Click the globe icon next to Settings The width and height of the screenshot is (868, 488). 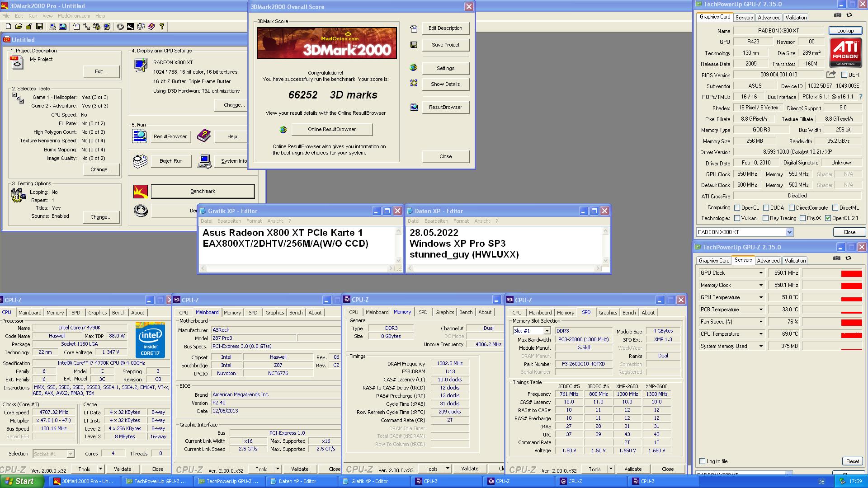coord(413,68)
